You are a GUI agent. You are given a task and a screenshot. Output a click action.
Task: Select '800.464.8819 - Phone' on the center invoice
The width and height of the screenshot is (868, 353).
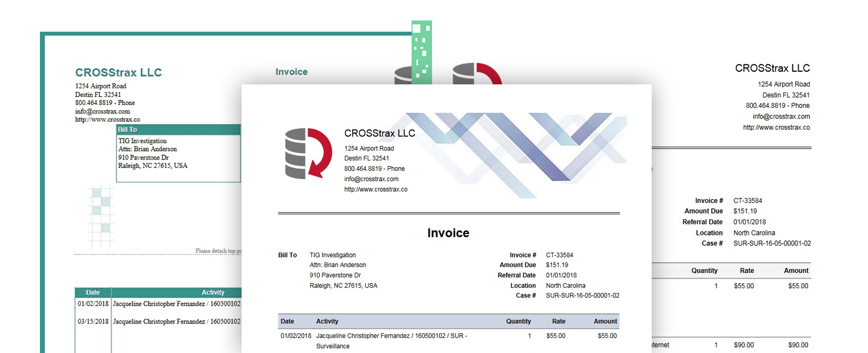point(374,169)
